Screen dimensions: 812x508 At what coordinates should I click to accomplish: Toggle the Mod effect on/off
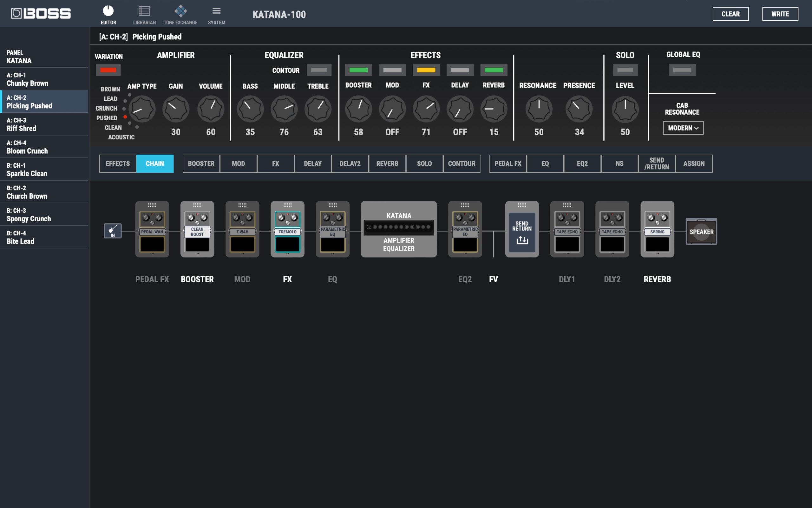tap(392, 70)
